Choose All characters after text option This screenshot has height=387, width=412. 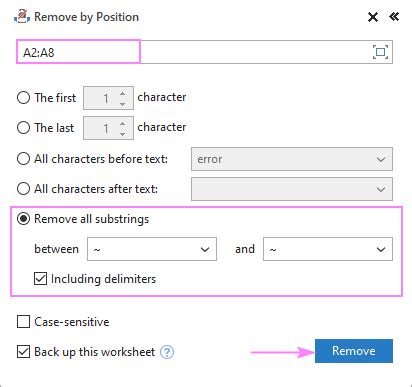pyautogui.click(x=23, y=189)
